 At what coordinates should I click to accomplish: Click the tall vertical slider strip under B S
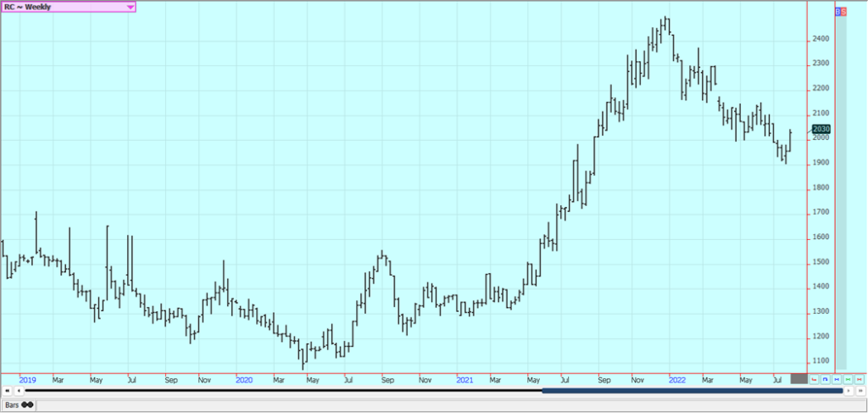[841, 193]
